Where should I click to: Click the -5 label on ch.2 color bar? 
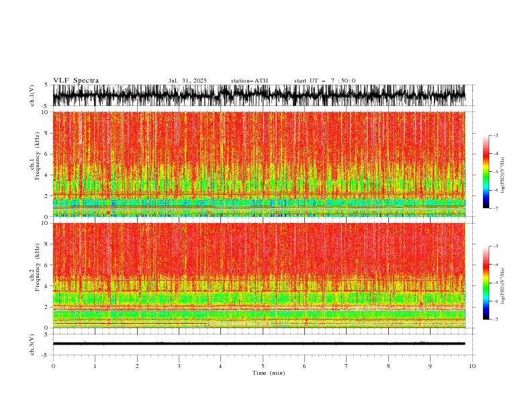495,283
